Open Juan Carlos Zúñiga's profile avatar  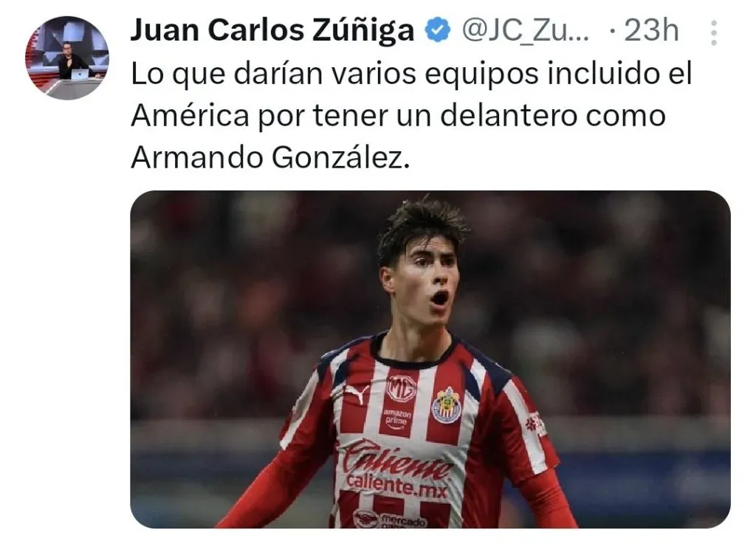(67, 58)
